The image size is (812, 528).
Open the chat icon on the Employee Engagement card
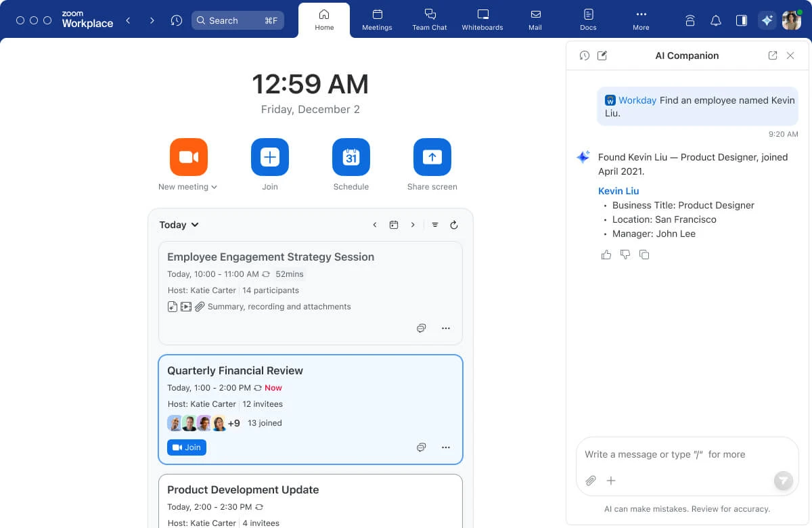(422, 328)
